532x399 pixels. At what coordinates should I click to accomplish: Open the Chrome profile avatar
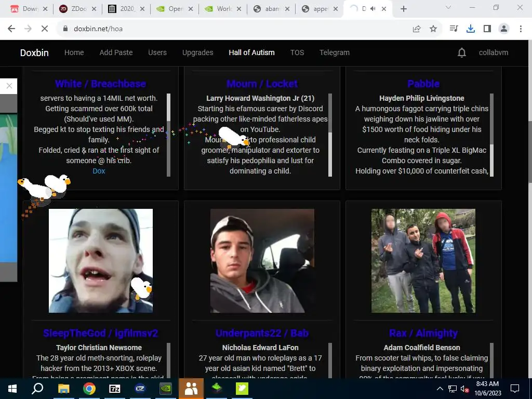pyautogui.click(x=504, y=29)
